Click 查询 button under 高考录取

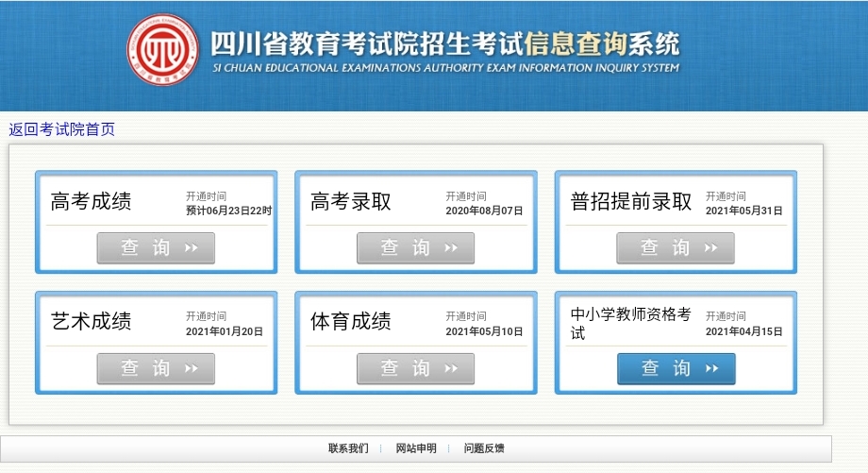416,247
